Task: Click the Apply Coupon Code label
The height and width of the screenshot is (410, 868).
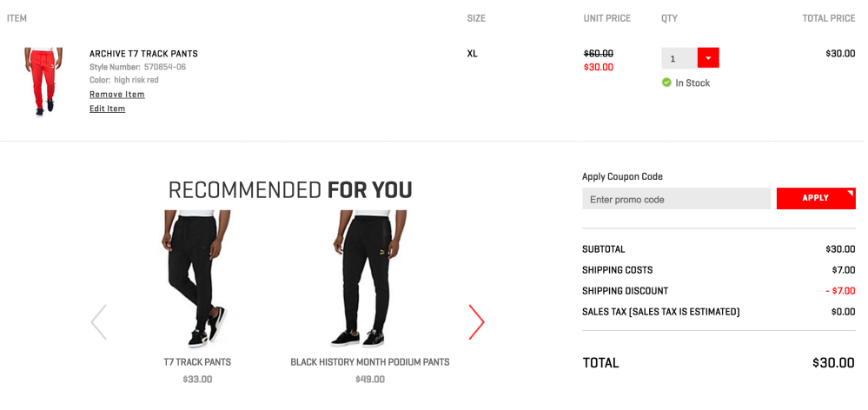Action: tap(622, 176)
